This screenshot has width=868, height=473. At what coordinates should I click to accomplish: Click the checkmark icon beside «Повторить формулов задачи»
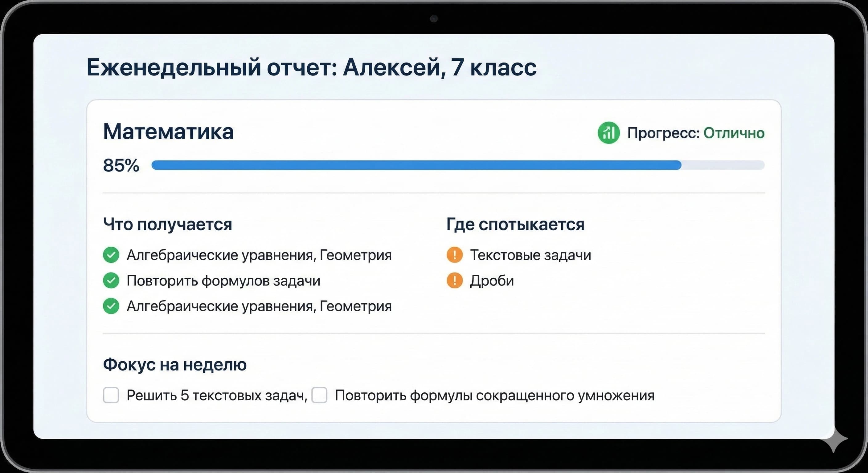(x=111, y=281)
